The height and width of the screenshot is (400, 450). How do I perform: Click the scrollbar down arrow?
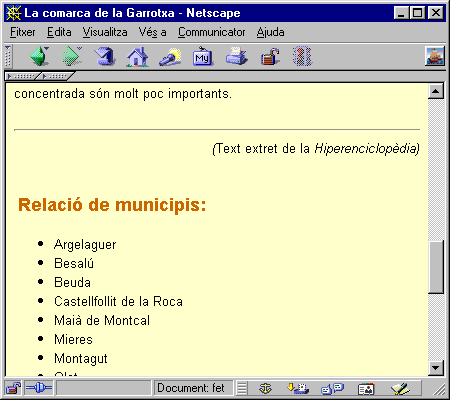coord(436,368)
